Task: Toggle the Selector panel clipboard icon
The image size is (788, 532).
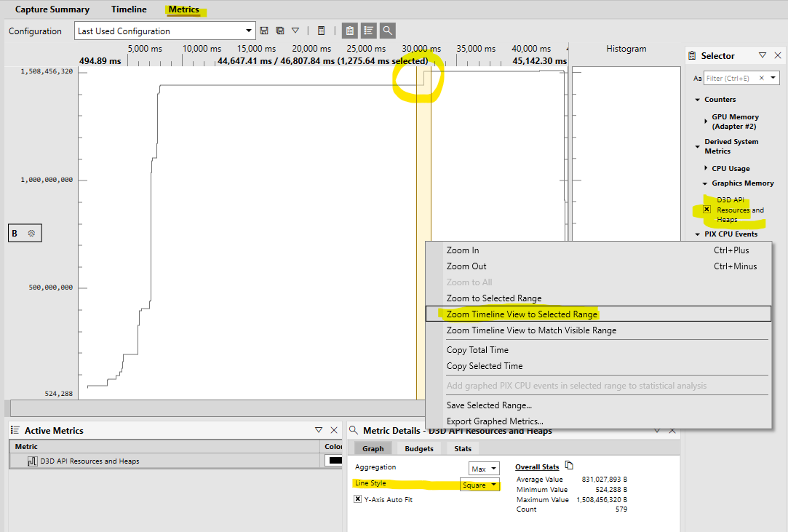Action: tap(350, 31)
